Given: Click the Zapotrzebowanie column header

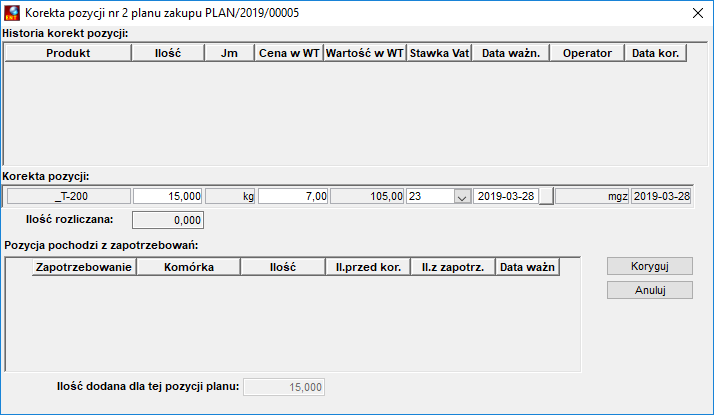Looking at the screenshot, I should [x=84, y=267].
